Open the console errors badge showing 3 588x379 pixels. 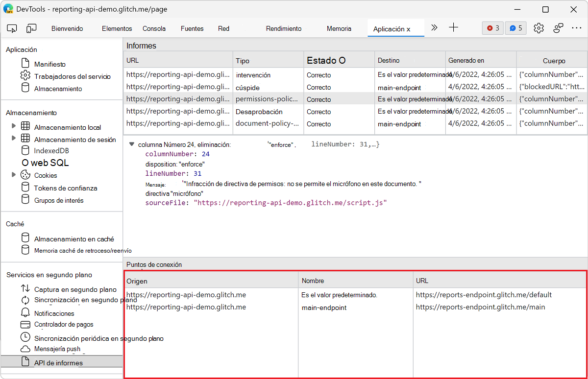coord(492,28)
